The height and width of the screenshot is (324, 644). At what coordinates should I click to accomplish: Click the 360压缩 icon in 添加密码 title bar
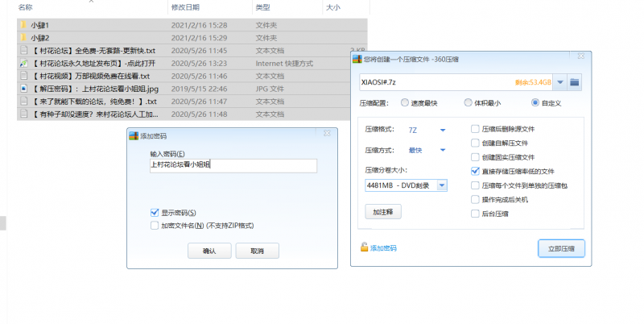(x=134, y=135)
